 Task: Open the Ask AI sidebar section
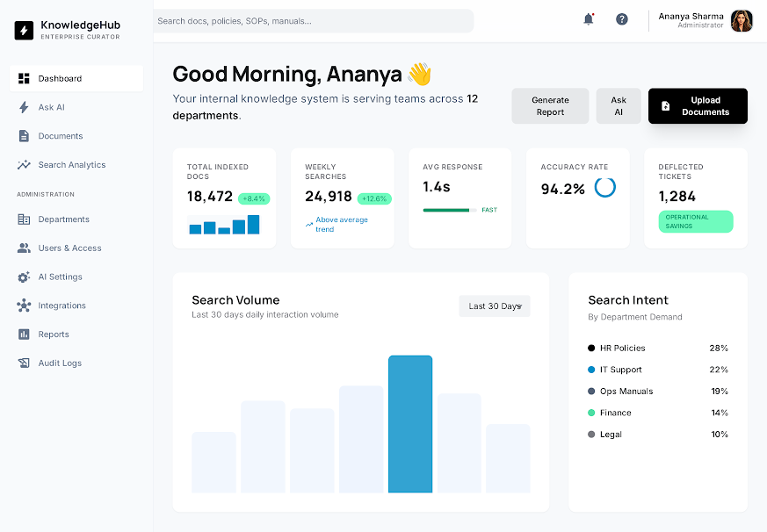click(53, 107)
